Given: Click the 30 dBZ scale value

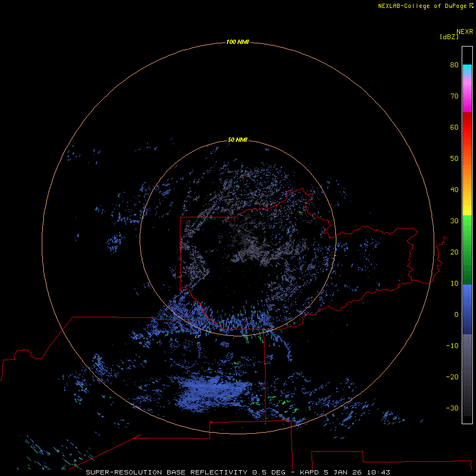Looking at the screenshot, I should [x=454, y=221].
